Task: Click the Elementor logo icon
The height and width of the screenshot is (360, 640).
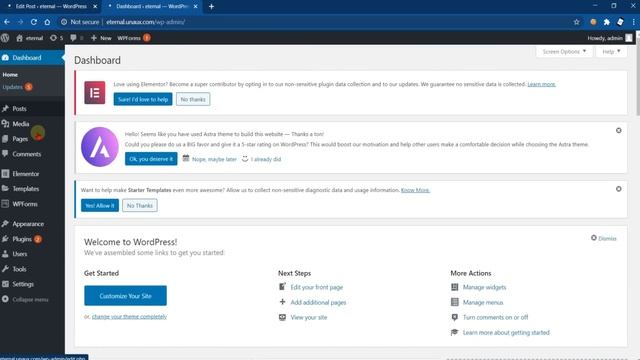Action: tap(95, 93)
